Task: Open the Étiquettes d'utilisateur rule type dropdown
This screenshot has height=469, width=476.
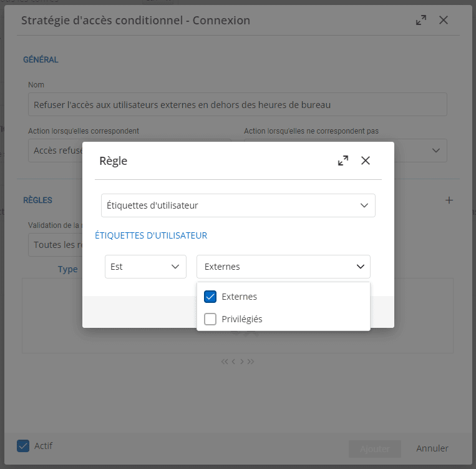Action: (238, 205)
